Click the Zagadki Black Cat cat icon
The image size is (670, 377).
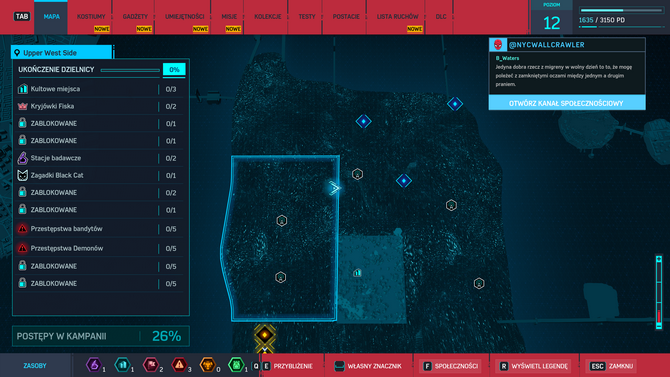coord(23,175)
